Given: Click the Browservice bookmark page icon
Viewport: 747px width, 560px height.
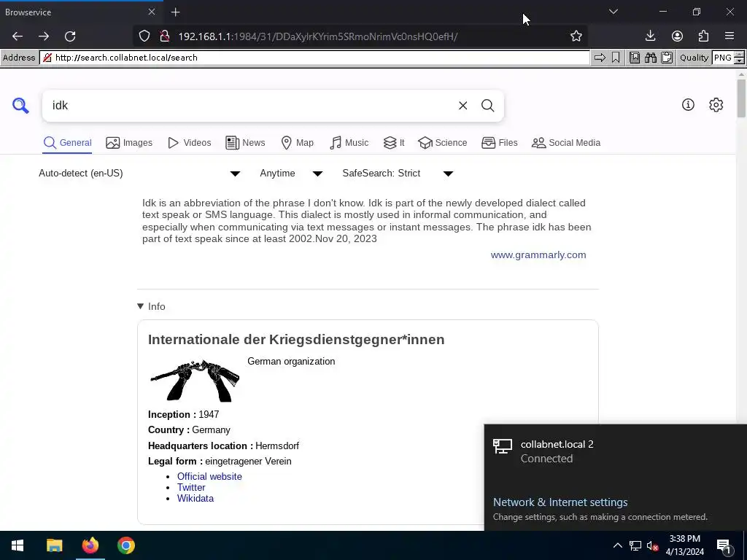Looking at the screenshot, I should [616, 58].
